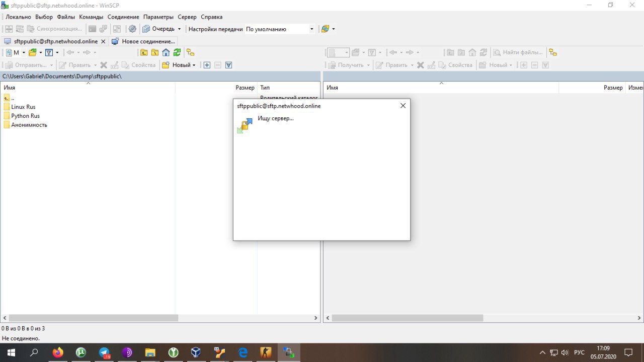This screenshot has height=362, width=644.
Task: Expand the local open directory dropdown arrow
Action: (40, 52)
